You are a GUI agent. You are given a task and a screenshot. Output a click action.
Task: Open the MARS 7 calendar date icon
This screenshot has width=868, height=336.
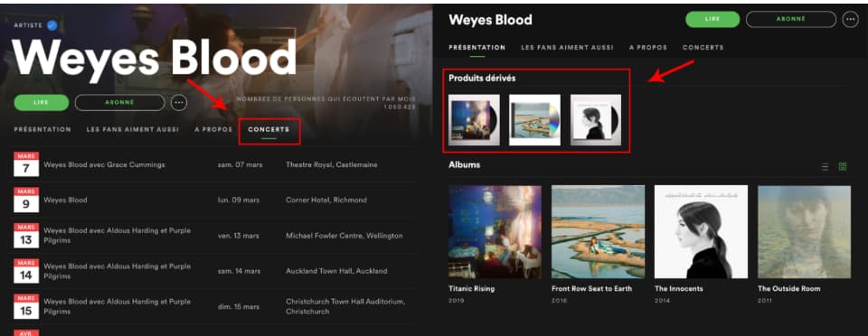[26, 164]
